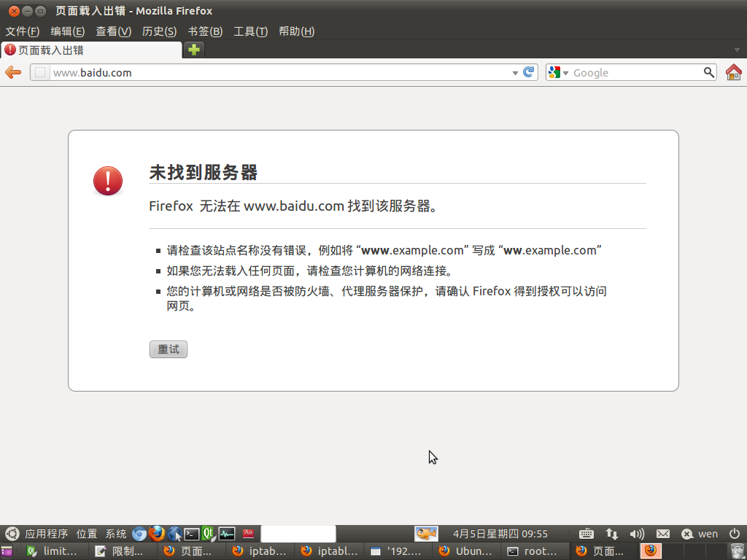Click the Google search engine icon

coord(554,72)
